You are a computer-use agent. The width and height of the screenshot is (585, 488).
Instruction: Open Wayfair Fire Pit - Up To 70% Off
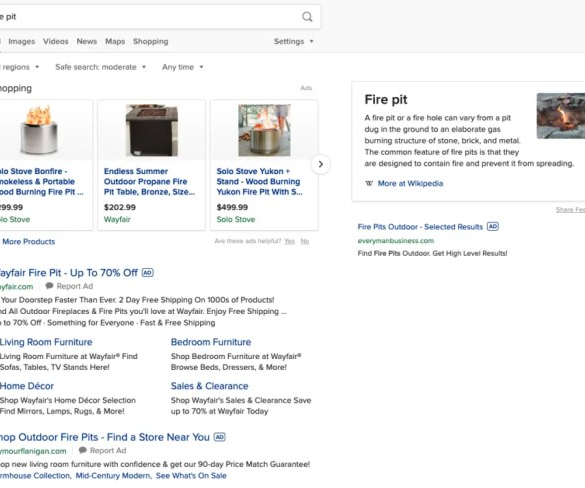[x=69, y=273]
